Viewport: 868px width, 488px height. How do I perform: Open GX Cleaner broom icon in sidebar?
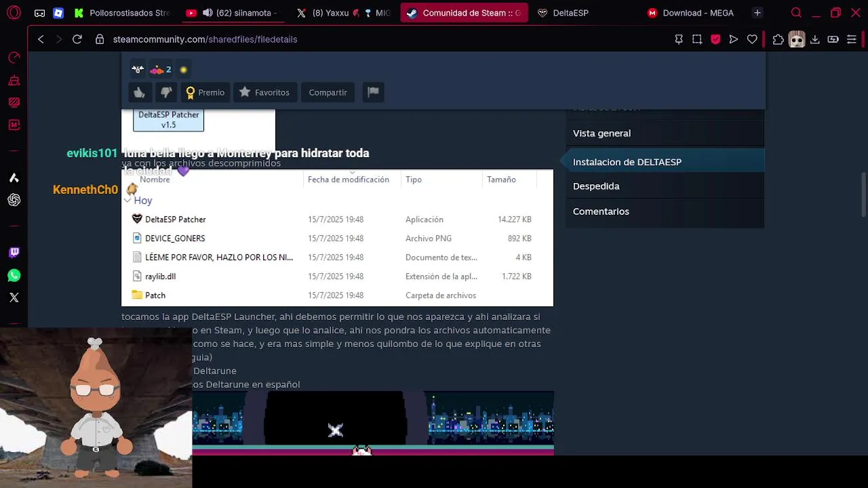(x=14, y=81)
